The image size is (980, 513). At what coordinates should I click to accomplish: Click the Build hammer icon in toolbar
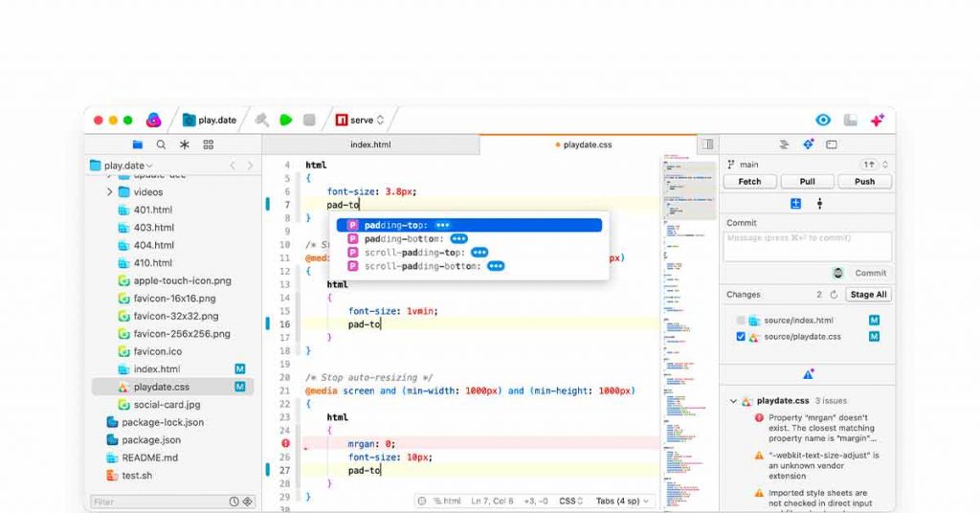[x=261, y=120]
